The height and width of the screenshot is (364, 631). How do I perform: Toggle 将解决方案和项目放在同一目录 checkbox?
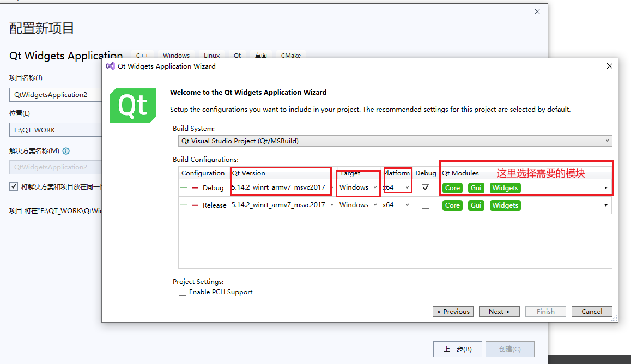pos(14,186)
